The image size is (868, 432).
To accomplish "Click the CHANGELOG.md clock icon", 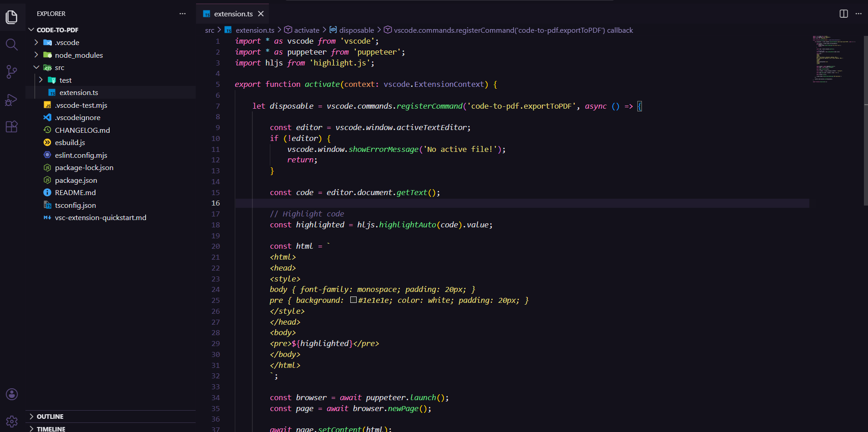I will coord(47,130).
